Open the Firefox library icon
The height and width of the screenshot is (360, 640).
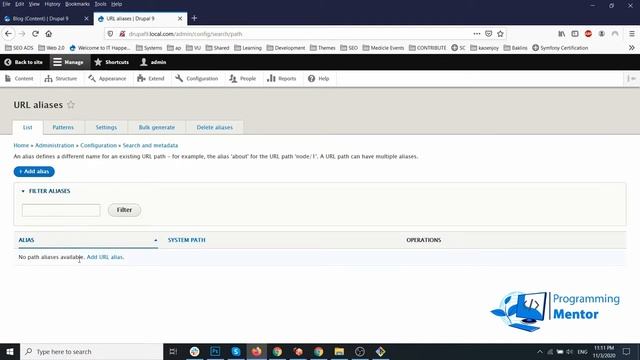[x=562, y=34]
